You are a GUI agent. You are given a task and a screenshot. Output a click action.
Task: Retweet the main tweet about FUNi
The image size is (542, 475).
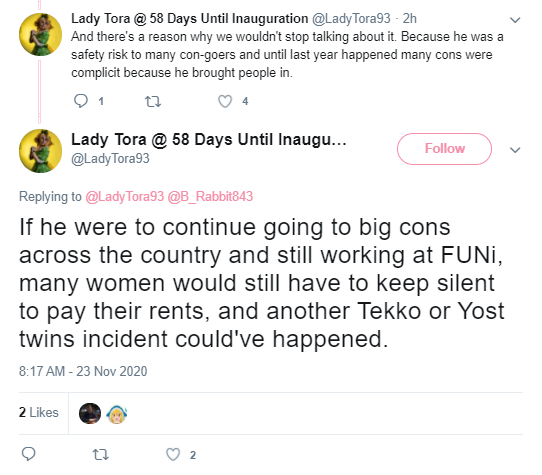pyautogui.click(x=101, y=454)
